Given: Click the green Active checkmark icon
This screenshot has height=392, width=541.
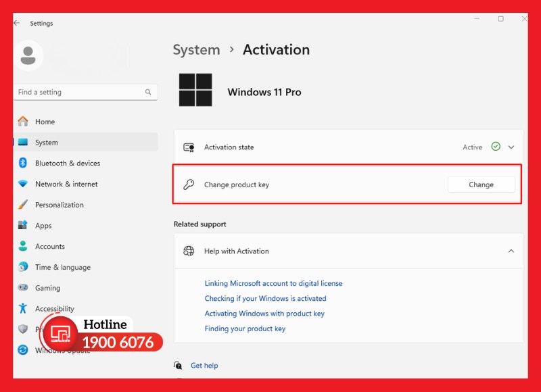Looking at the screenshot, I should (496, 147).
